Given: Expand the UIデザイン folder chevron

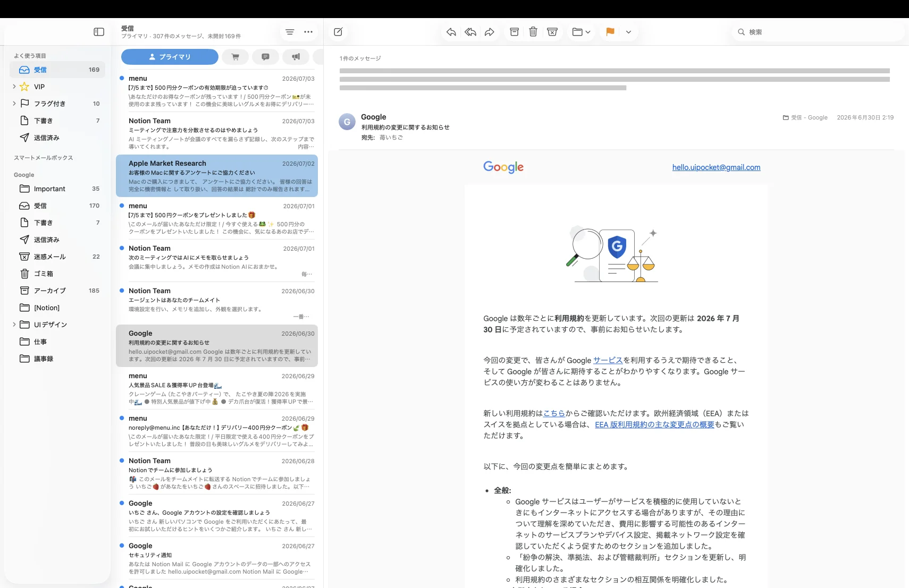Looking at the screenshot, I should click(14, 325).
